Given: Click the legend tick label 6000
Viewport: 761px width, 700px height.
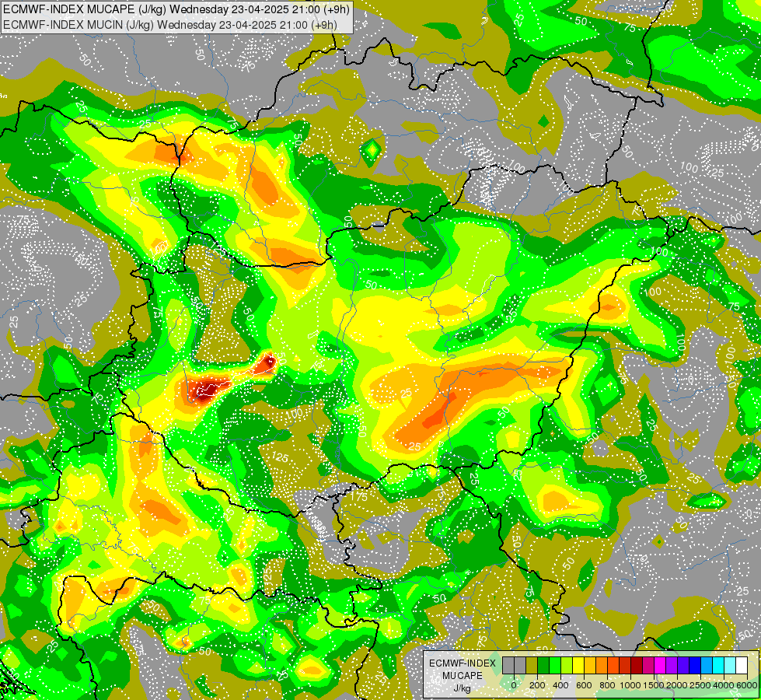Looking at the screenshot, I should (747, 685).
